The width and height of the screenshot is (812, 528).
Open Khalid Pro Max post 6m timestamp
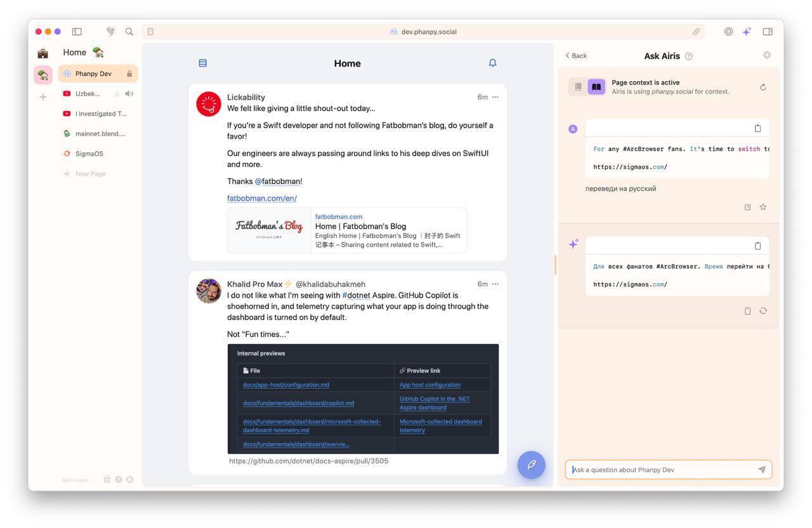click(483, 284)
